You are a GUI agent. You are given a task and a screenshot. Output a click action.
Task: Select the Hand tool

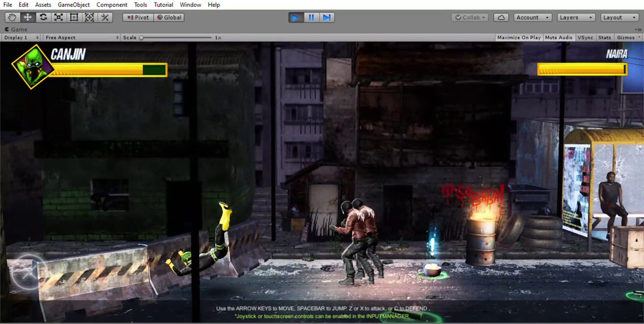12,17
